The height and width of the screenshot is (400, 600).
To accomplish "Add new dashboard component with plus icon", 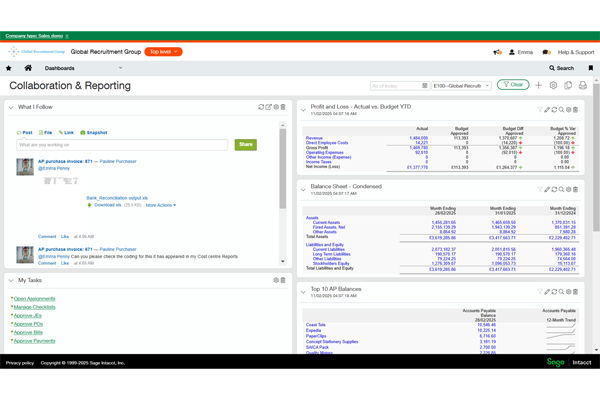I will click(x=538, y=85).
